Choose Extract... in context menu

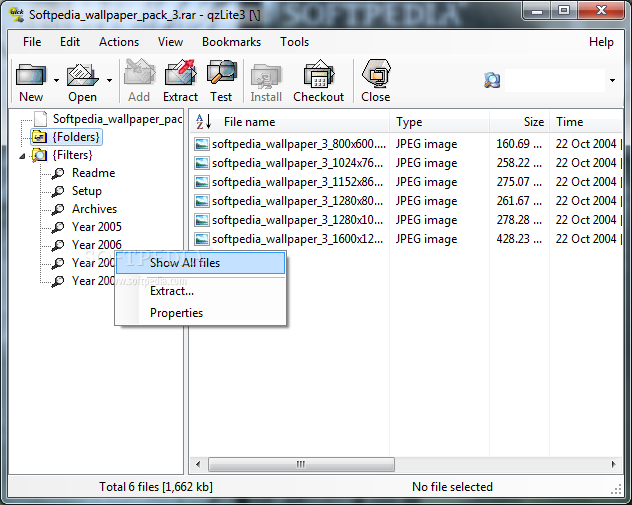(200, 291)
